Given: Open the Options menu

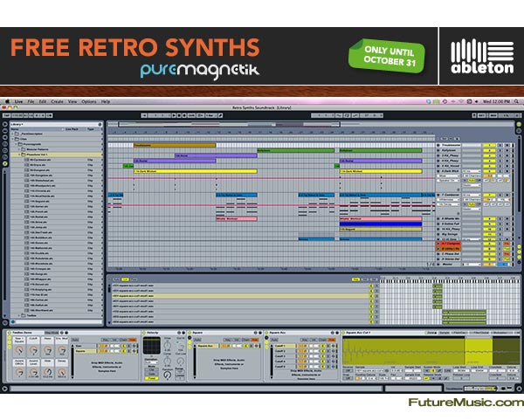Looking at the screenshot, I should click(x=89, y=101).
